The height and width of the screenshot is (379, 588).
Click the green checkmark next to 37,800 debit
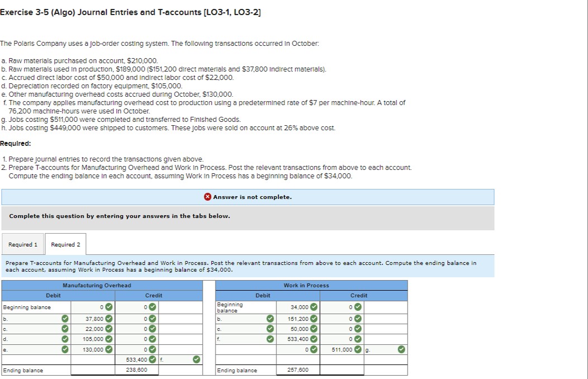tap(109, 320)
